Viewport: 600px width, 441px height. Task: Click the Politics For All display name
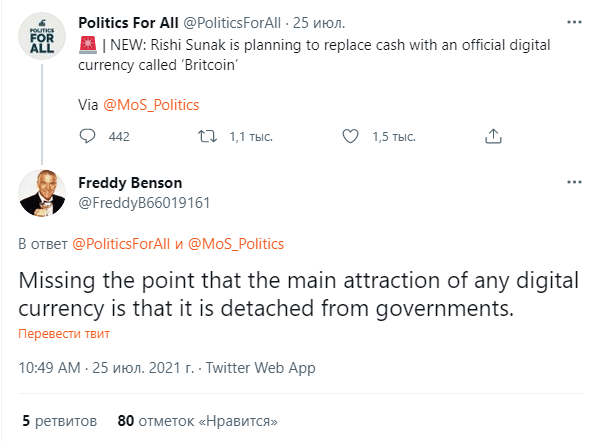(x=128, y=23)
